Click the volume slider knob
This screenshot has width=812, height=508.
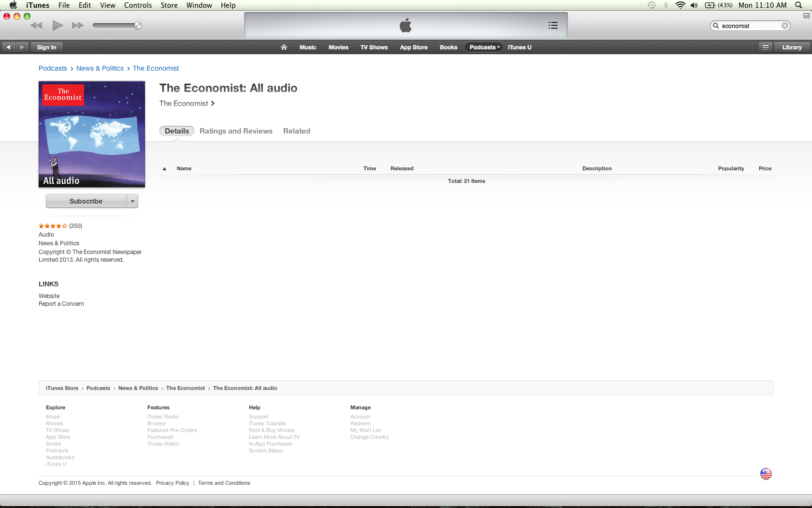click(138, 26)
